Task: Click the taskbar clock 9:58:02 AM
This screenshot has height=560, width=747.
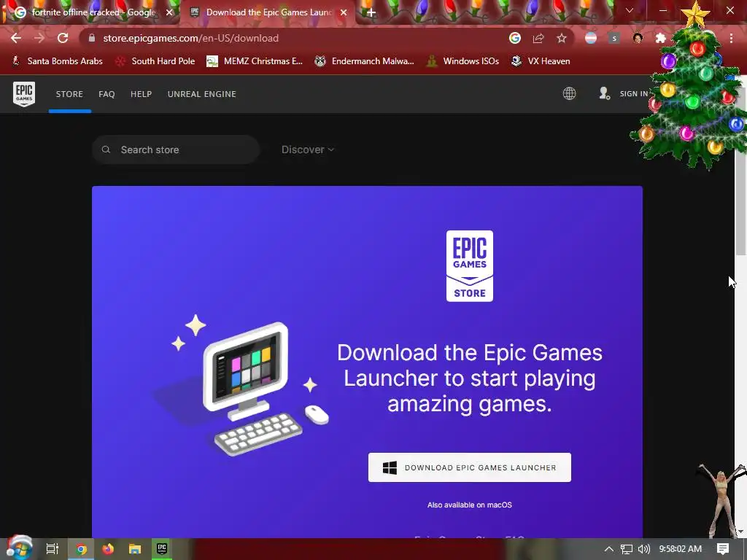Action: click(681, 549)
